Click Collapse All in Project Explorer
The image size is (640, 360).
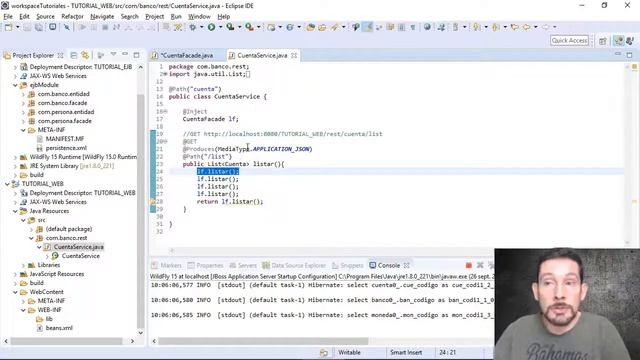(74, 55)
